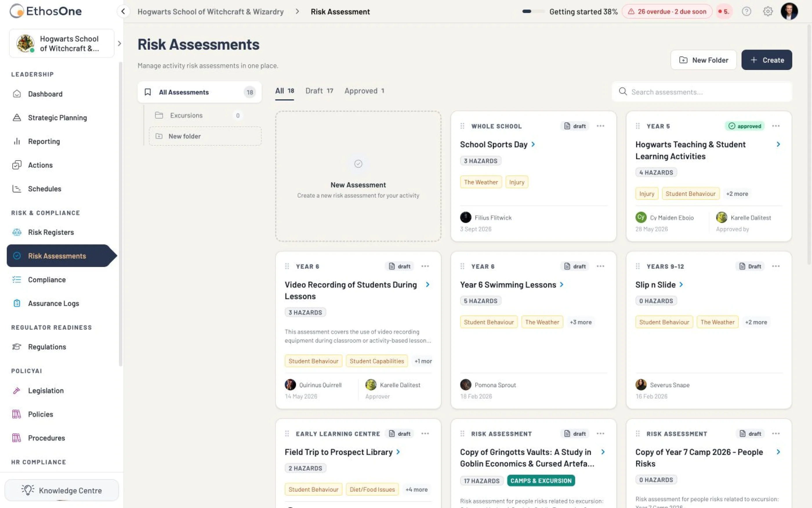Open more options on Year 7 Camp card
This screenshot has height=508, width=812.
pyautogui.click(x=776, y=433)
